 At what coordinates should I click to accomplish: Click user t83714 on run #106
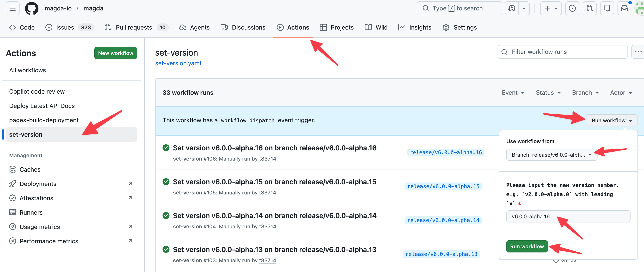point(267,159)
